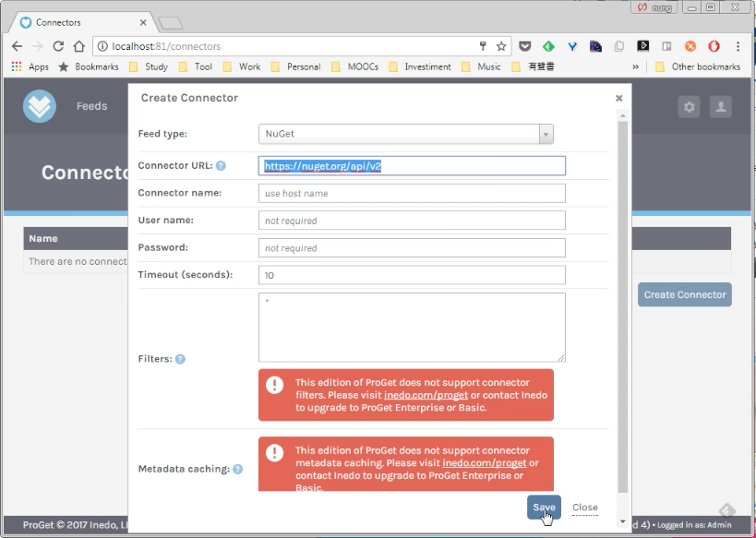Open the Personal bookmarks folder
The image size is (756, 538).
tap(296, 66)
